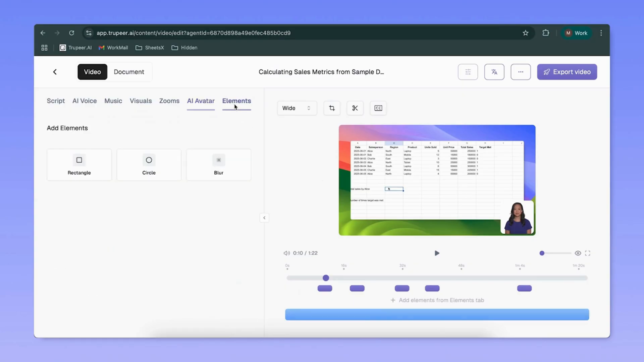Switch to the Elements tab
Image resolution: width=644 pixels, height=362 pixels.
(x=236, y=101)
